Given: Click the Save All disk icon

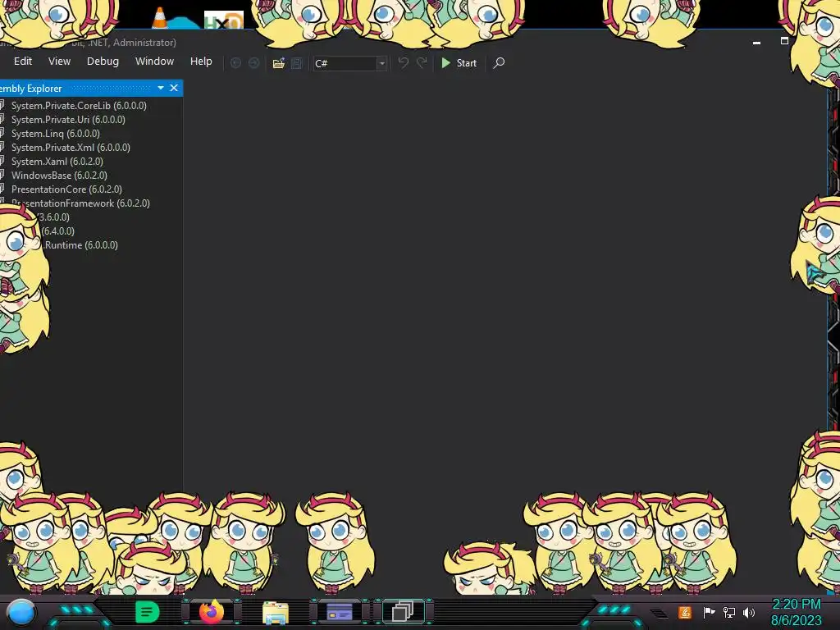Looking at the screenshot, I should pyautogui.click(x=297, y=63).
